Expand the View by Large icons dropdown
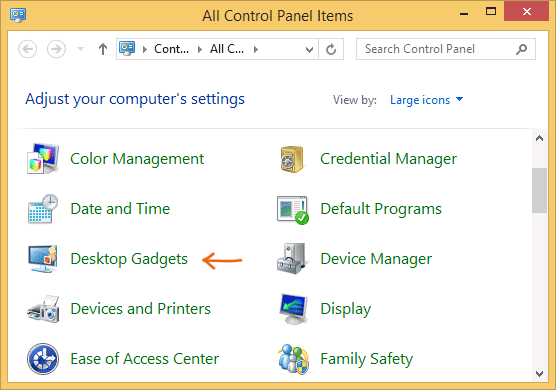Screen dimensions: 556x390 427,100
